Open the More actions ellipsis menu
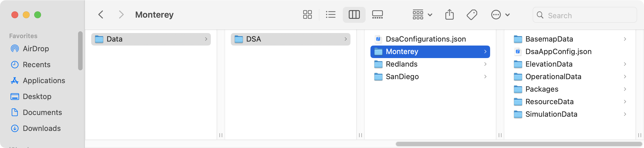The height and width of the screenshot is (148, 644). (500, 15)
